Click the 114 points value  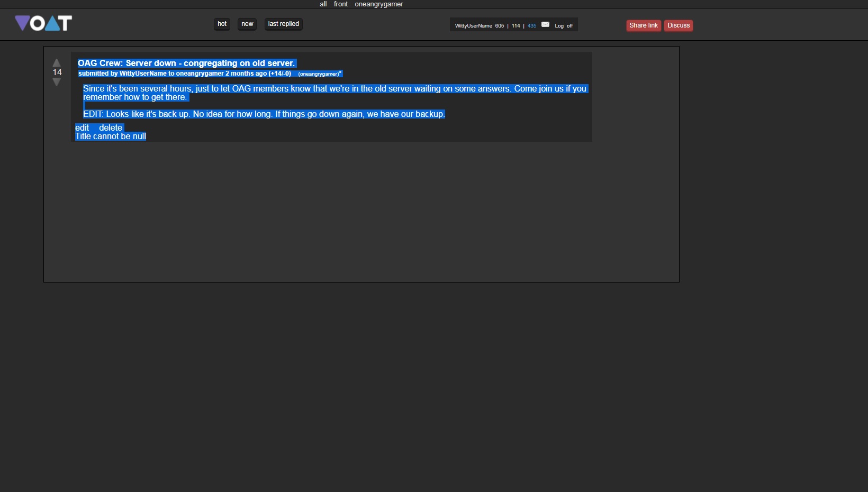[516, 26]
